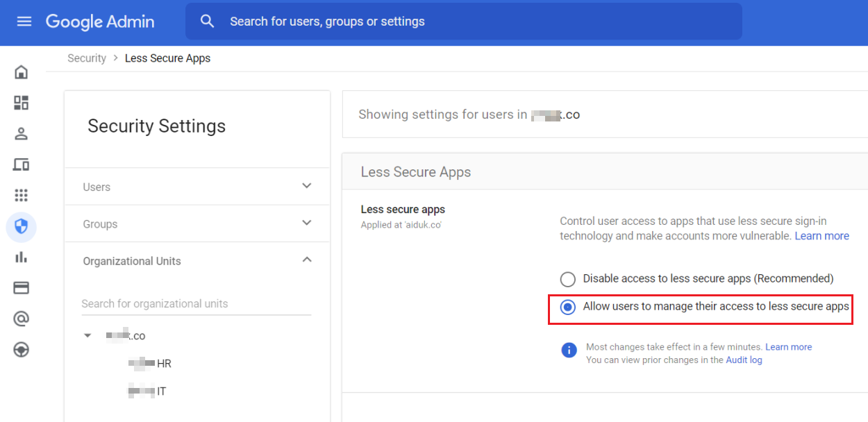
Task: Open Reports bar chart icon
Action: (x=22, y=258)
